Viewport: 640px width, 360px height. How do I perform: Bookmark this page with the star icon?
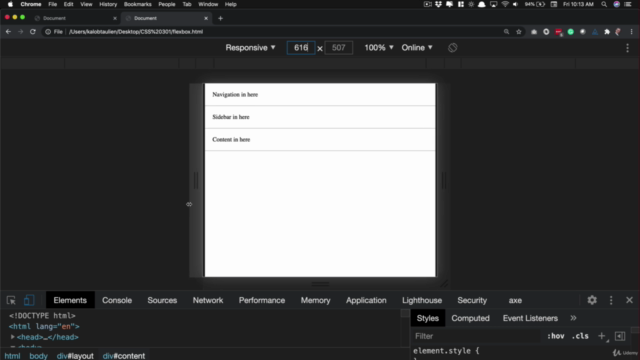[x=519, y=31]
